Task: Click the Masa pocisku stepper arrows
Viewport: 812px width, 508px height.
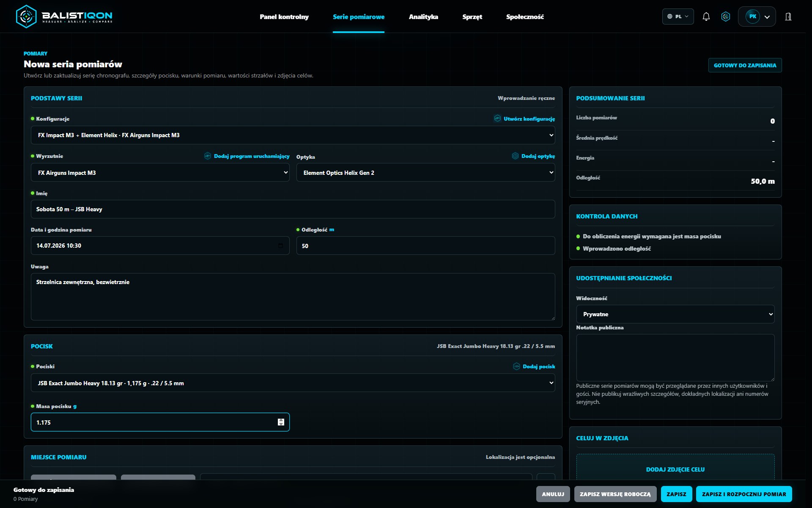Action: (281, 422)
